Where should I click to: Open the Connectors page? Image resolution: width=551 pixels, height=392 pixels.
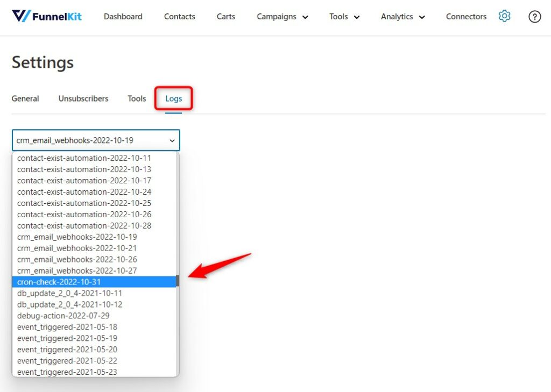[467, 17]
